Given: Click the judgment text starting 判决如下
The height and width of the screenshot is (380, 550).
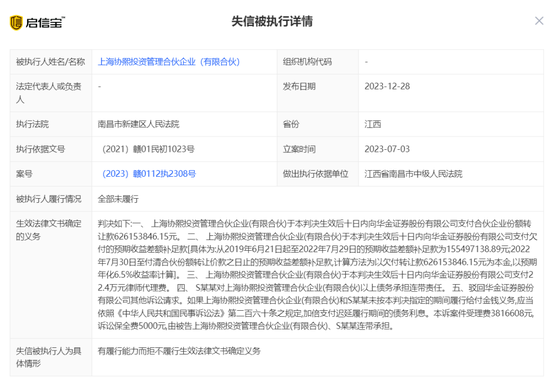Looking at the screenshot, I should (317, 275).
